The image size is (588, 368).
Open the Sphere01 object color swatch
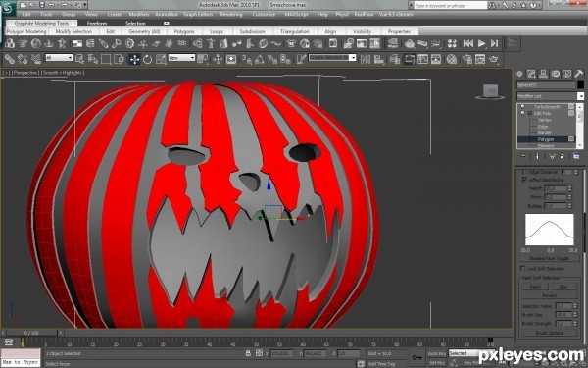[x=580, y=85]
